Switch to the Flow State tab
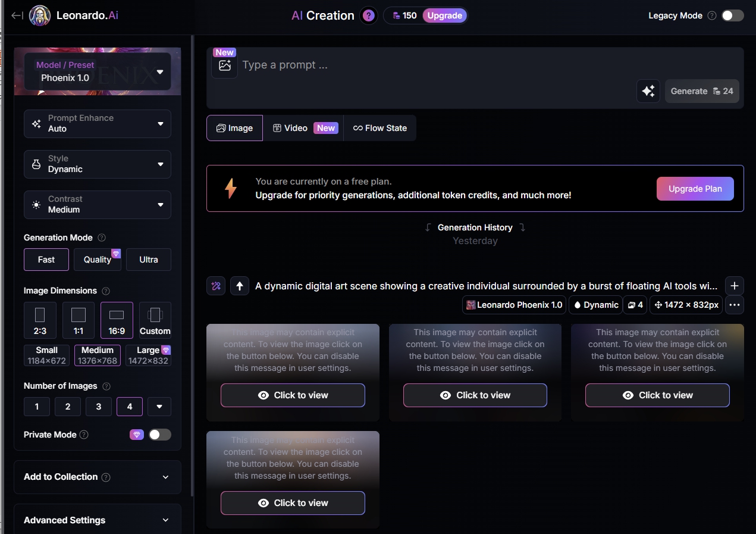The height and width of the screenshot is (534, 756). [380, 128]
